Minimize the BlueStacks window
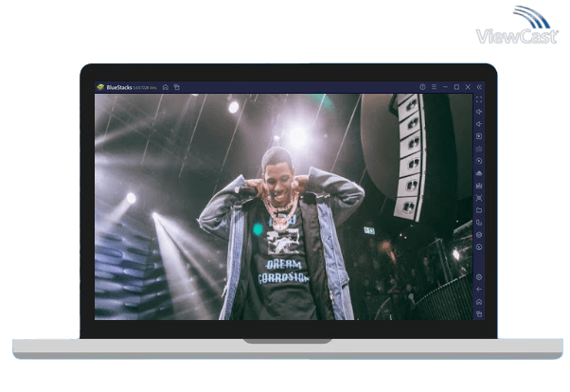 [x=445, y=87]
